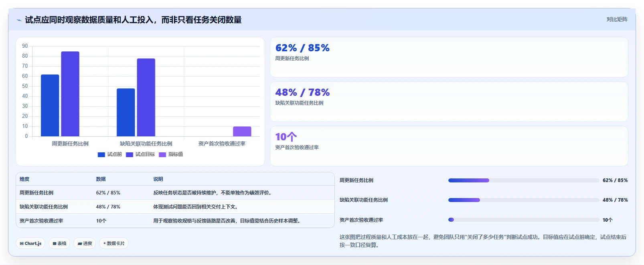Click the 试点前 bar for 周更新任务比例

(50, 105)
